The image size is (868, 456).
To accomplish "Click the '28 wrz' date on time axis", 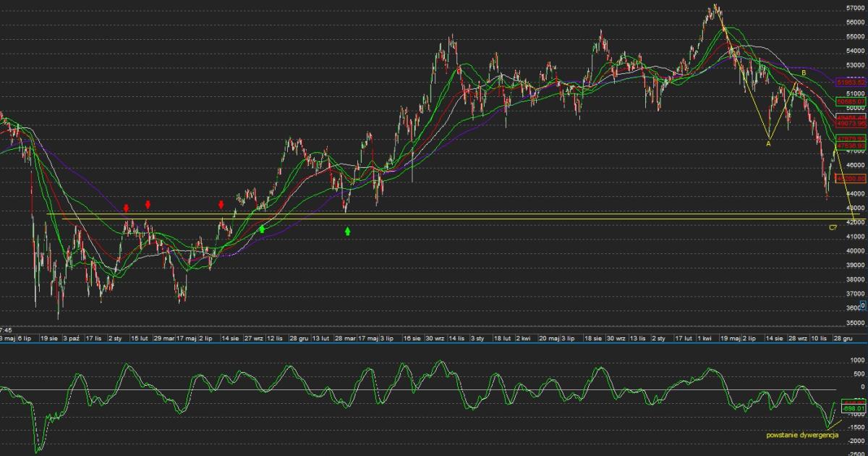I will coord(798,338).
